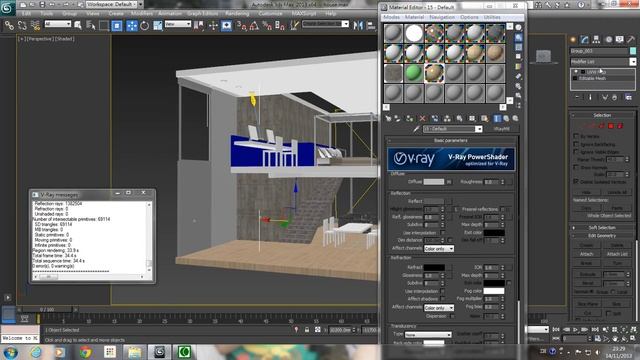The width and height of the screenshot is (640, 360).
Task: Click the Attach button
Action: click(x=587, y=254)
